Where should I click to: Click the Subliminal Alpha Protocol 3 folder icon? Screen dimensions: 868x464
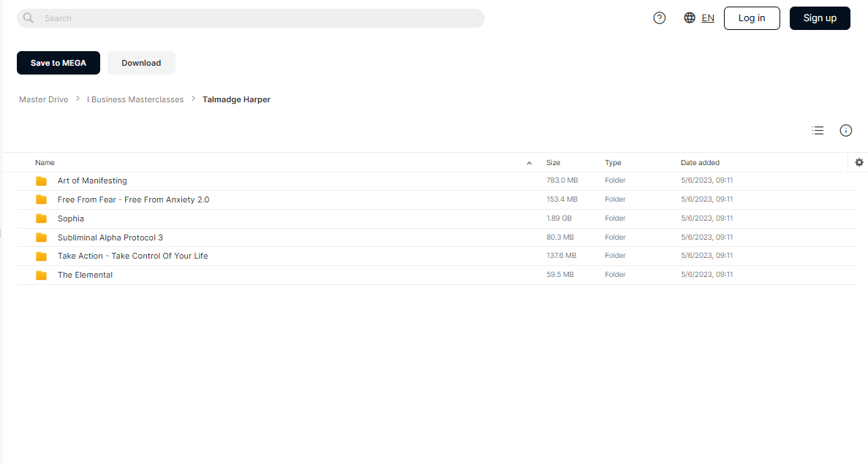pyautogui.click(x=41, y=237)
